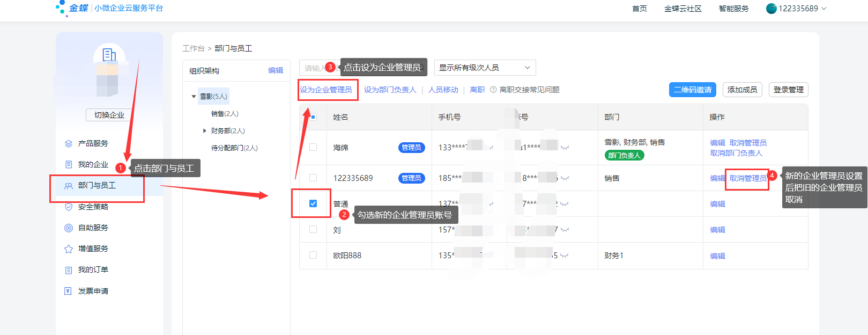Check the checkbox for 海绵
This screenshot has height=335, width=868.
coord(313,147)
